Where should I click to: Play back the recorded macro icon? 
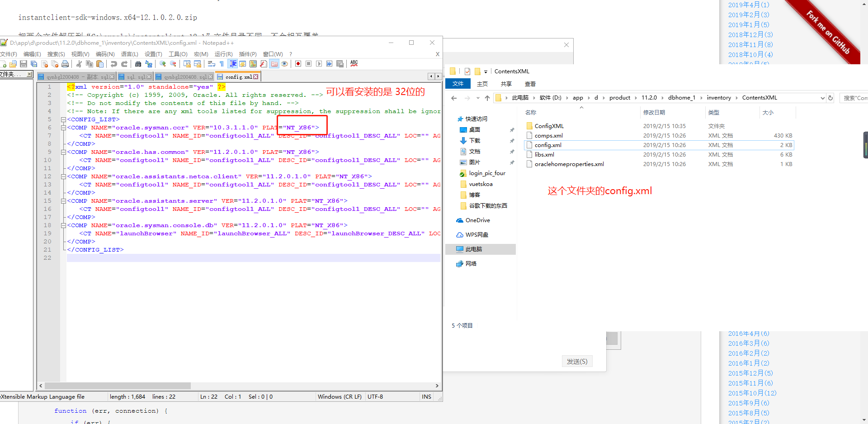(x=319, y=64)
